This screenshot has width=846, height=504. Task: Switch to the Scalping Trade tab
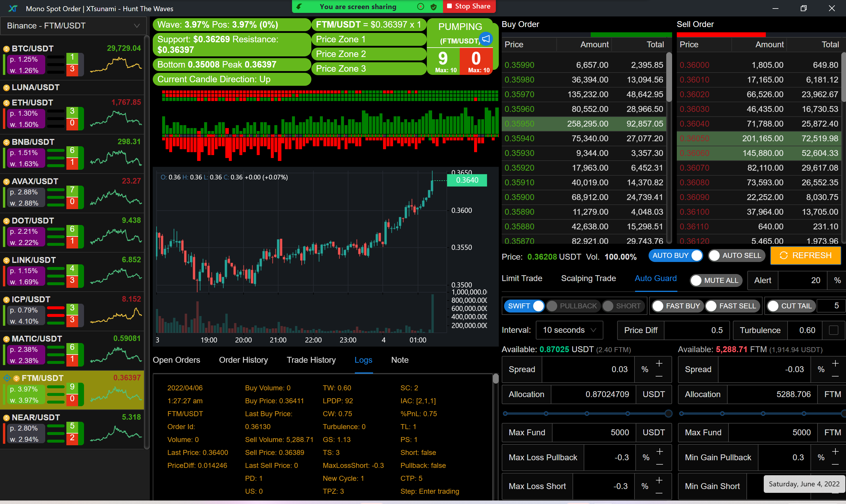click(x=588, y=278)
